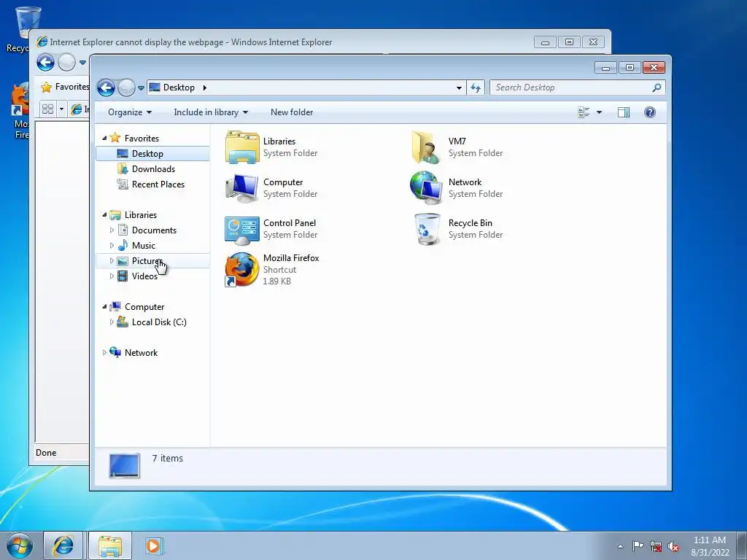
Task: Open the Include in library menu
Action: pos(211,112)
